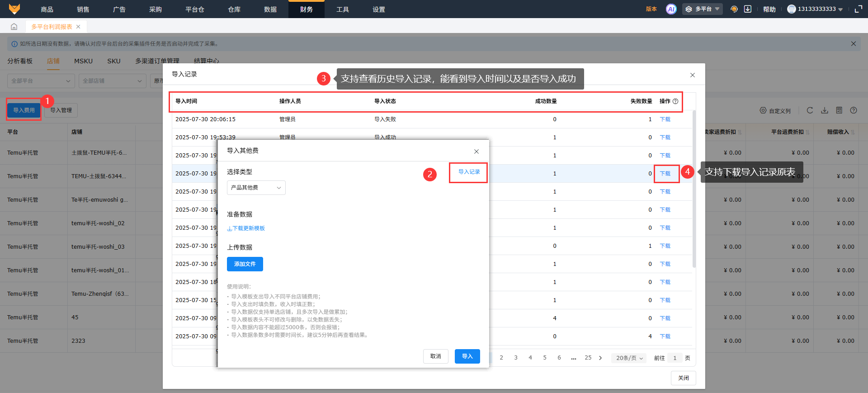
Task: Click the 版本 link in top bar
Action: 651,9
